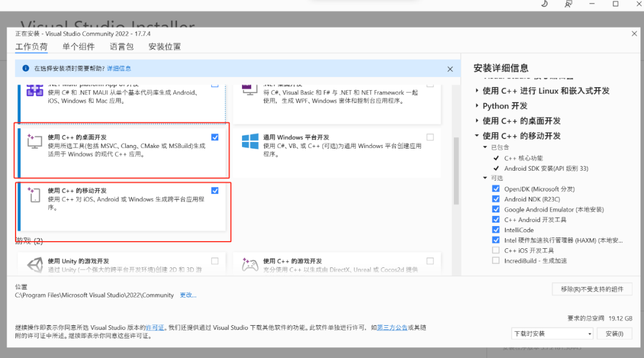Click the 19.12 GB total space value
644x358 pixels.
click(x=621, y=319)
